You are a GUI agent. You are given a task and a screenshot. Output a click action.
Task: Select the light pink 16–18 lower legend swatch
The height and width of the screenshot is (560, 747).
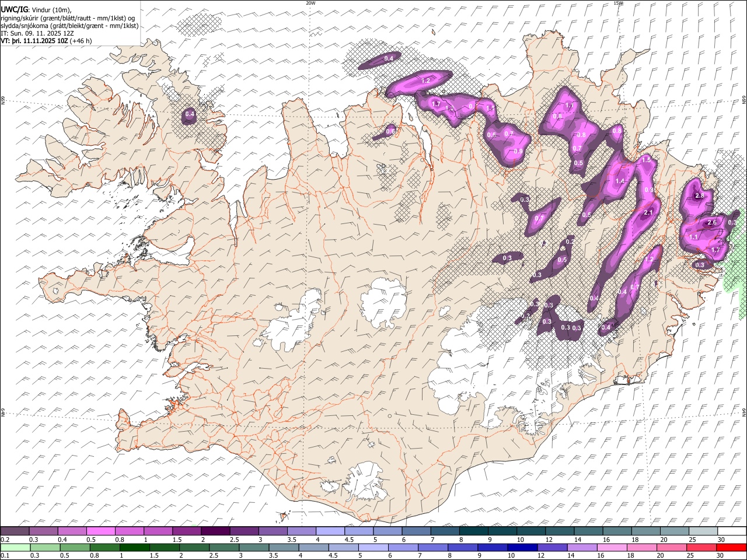612,547
